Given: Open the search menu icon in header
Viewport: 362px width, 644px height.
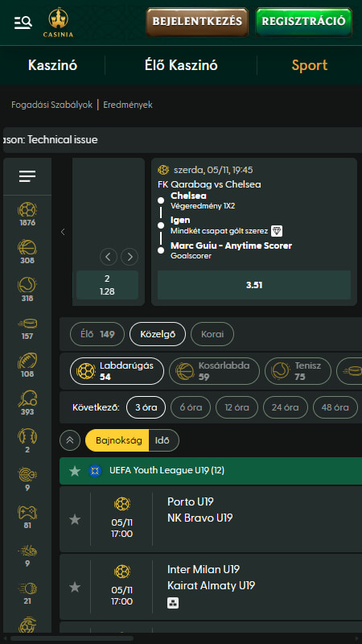Looking at the screenshot, I should coord(23,23).
